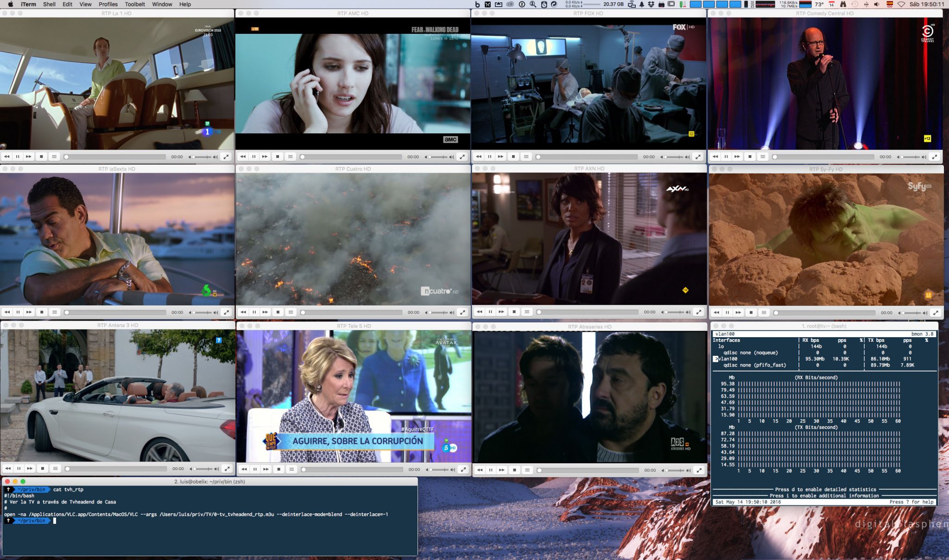Image resolution: width=949 pixels, height=560 pixels.
Task: Fast-forward in RTP Atreseries HD window
Action: click(501, 470)
